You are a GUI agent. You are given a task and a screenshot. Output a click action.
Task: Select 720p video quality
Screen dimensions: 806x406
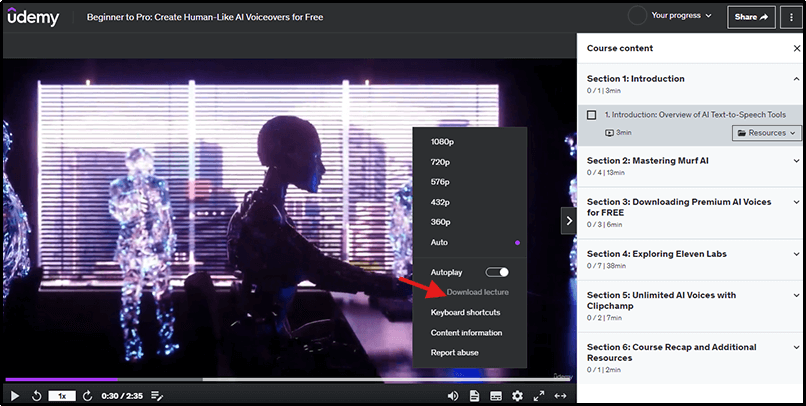441,161
